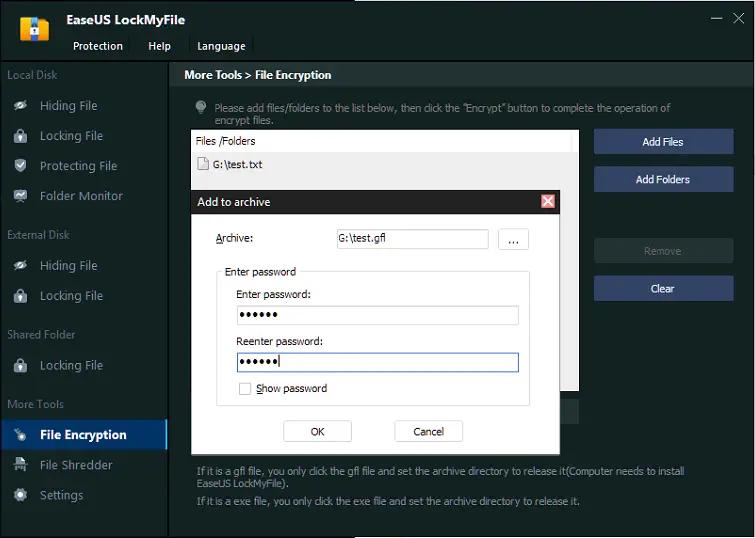Click the Add Files button
Viewport: 755px width, 538px height.
(664, 142)
